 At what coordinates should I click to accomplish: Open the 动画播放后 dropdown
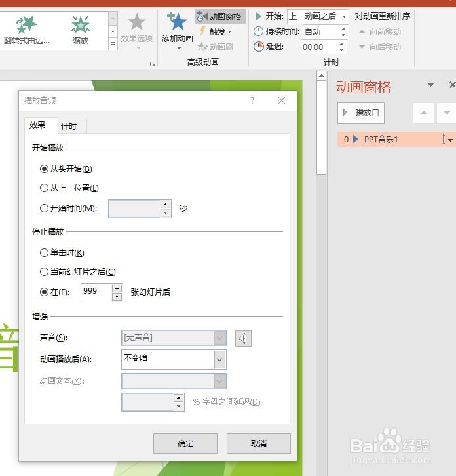click(219, 359)
